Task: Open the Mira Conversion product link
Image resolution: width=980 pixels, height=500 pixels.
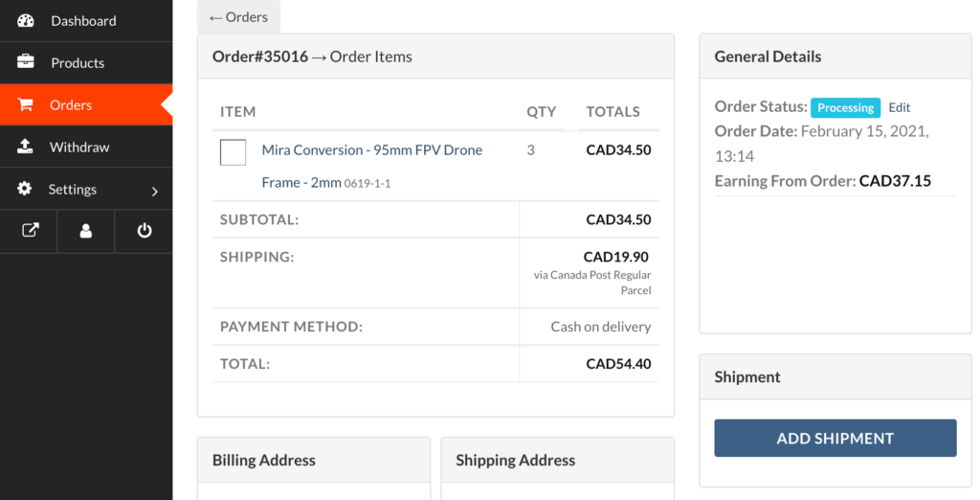Action: [x=371, y=150]
